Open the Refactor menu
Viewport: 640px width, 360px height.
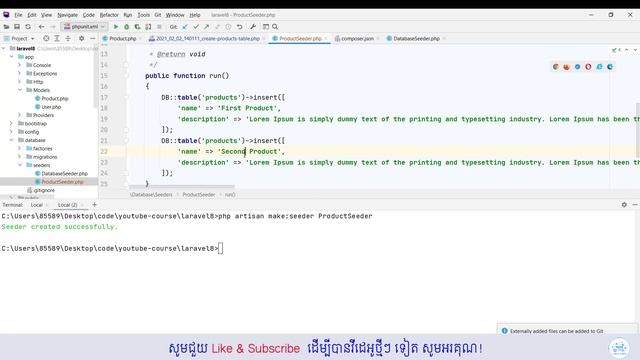click(x=109, y=15)
